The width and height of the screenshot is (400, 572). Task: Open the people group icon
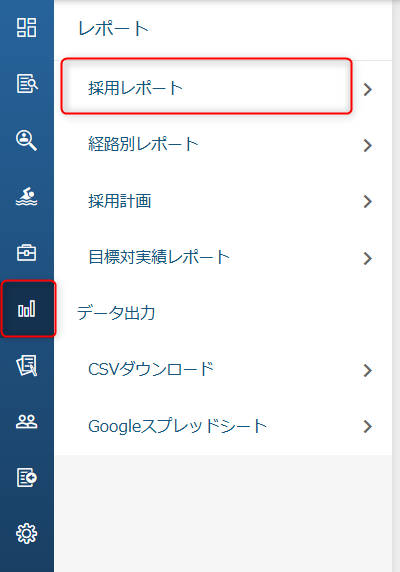click(27, 422)
